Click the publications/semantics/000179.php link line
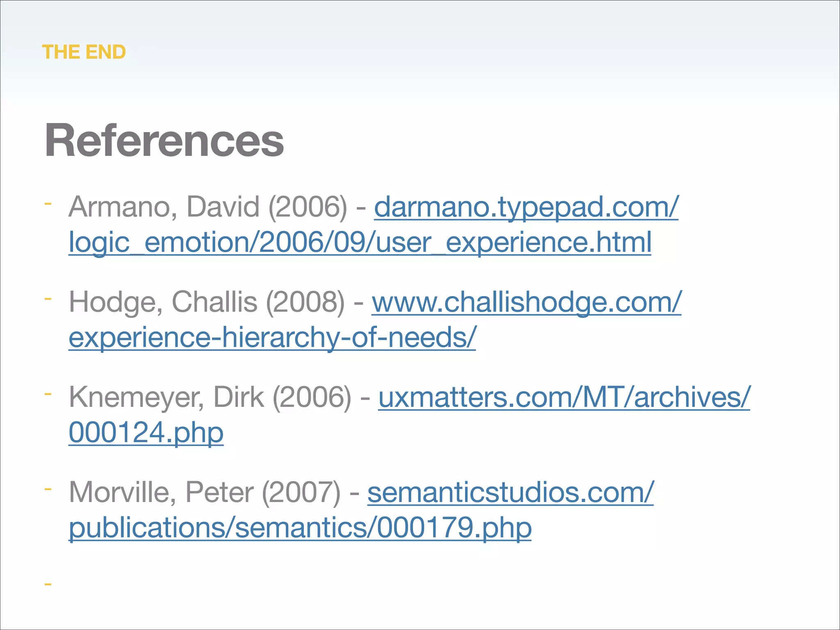The width and height of the screenshot is (840, 630). (300, 527)
